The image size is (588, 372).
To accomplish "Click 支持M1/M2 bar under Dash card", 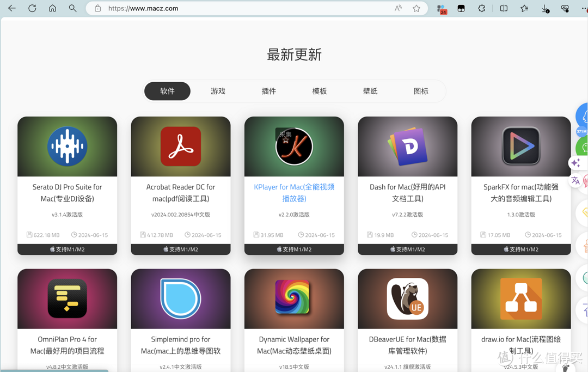I will [408, 249].
